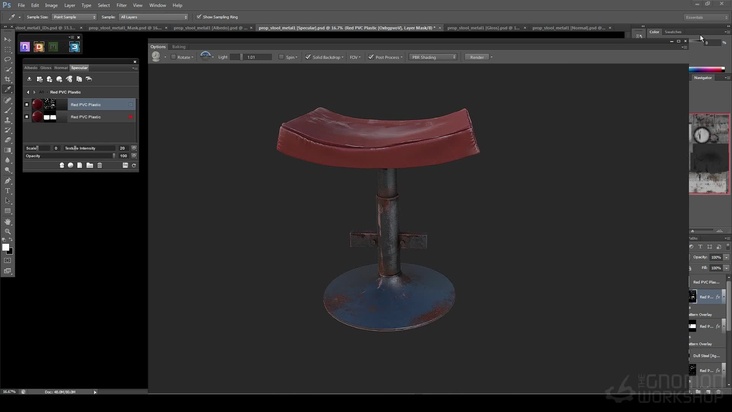Switch to the Normal tab in material panel
The width and height of the screenshot is (732, 412).
(61, 68)
